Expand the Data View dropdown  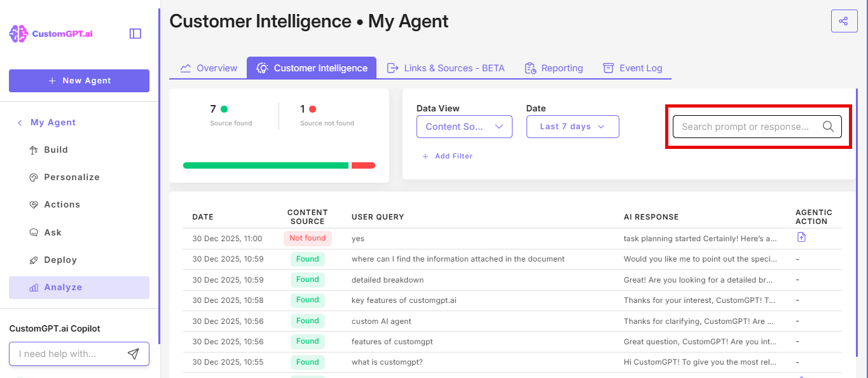[x=464, y=127]
